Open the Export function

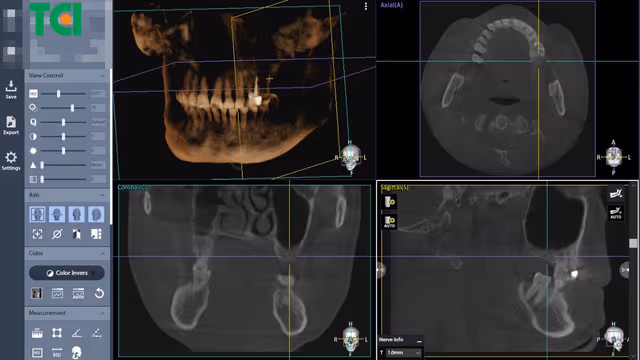coord(11,125)
